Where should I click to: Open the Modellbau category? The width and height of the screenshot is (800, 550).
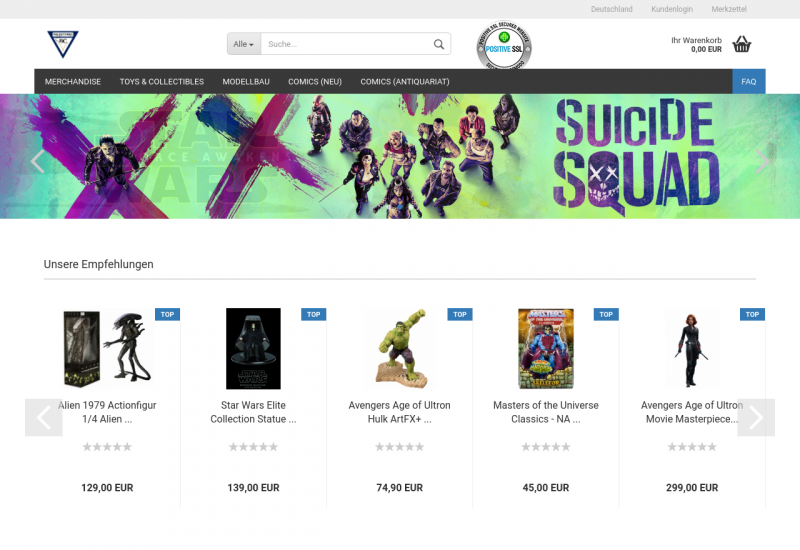point(245,81)
